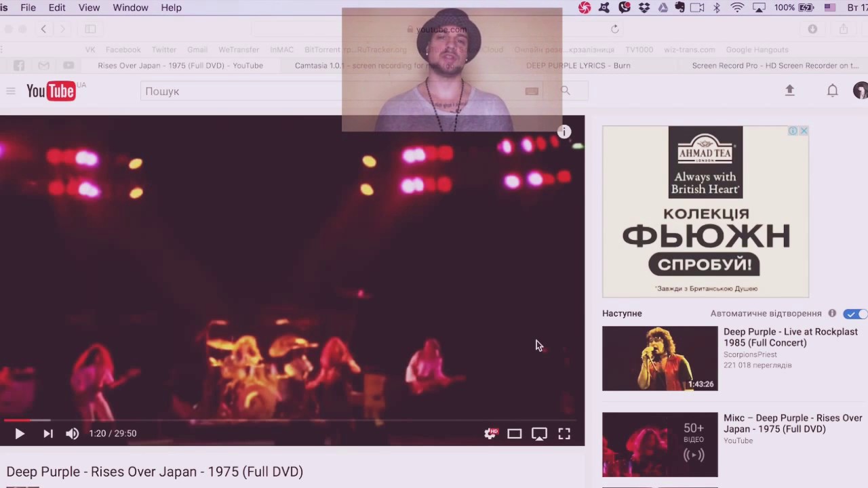
Task: Open the Safari share menu
Action: pos(844,29)
